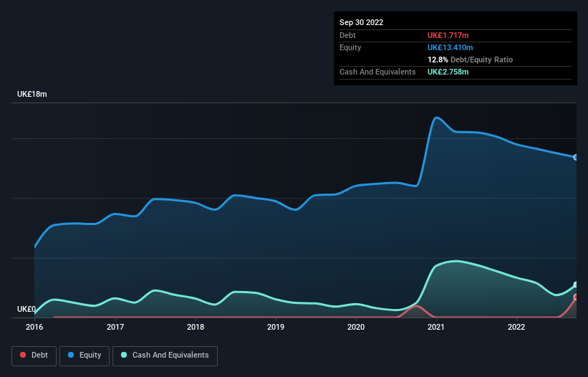Click the 2021 x-axis label
The image size is (588, 377).
click(435, 327)
